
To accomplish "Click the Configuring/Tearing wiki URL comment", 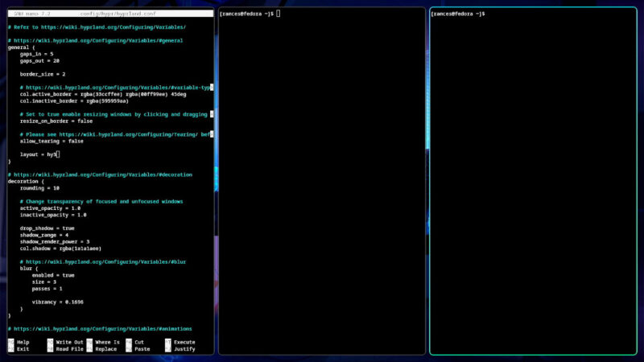I will [x=116, y=134].
